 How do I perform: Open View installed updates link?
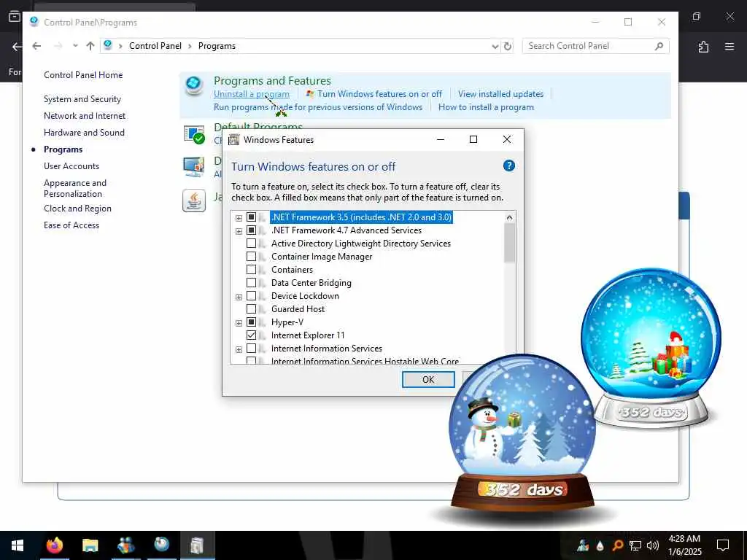point(500,94)
